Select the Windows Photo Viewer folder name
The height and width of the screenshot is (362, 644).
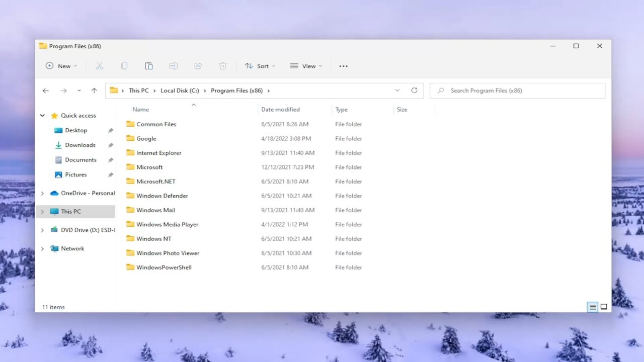(x=168, y=253)
